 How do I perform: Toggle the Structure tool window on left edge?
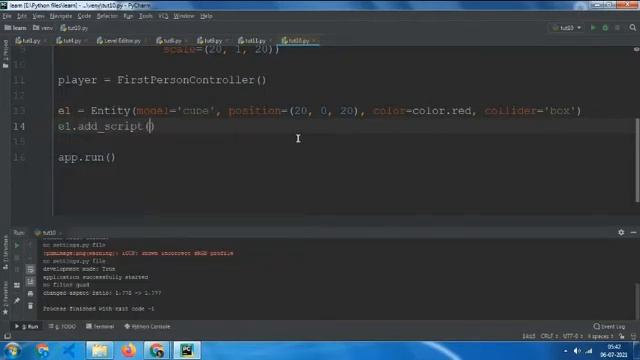tap(5, 253)
